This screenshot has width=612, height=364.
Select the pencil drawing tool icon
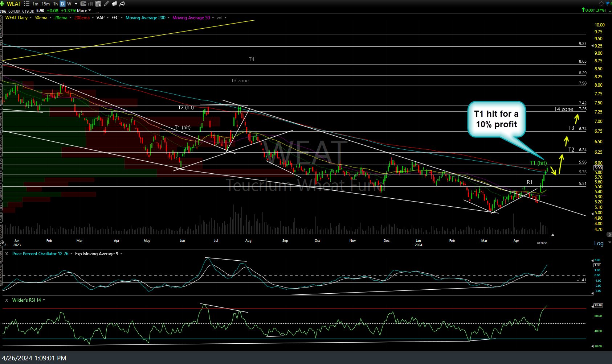pyautogui.click(x=106, y=4)
